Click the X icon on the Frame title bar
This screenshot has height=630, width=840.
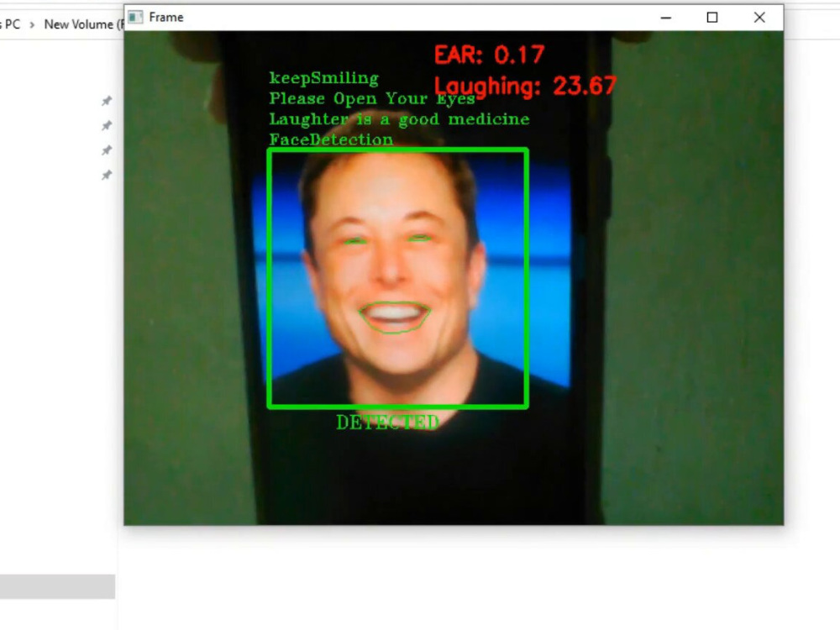point(759,17)
